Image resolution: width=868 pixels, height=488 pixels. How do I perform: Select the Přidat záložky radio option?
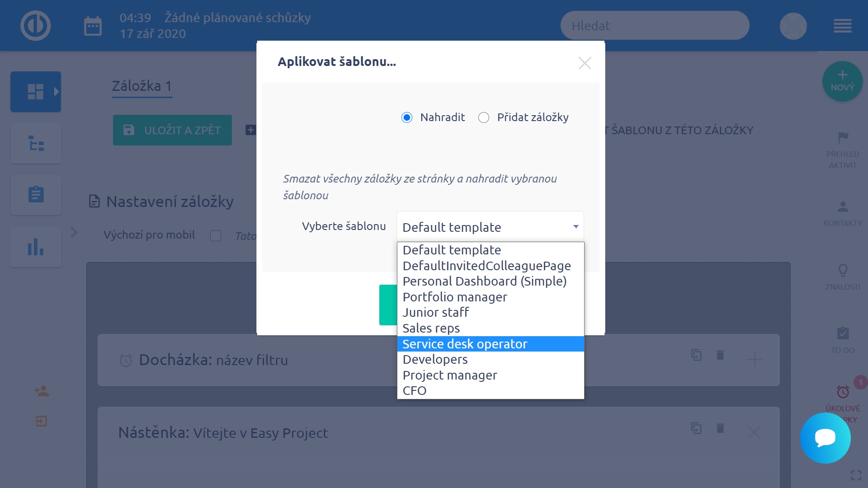point(484,118)
